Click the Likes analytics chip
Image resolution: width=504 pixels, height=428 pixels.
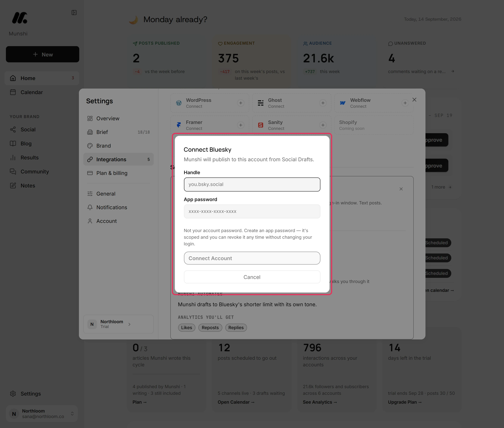186,328
